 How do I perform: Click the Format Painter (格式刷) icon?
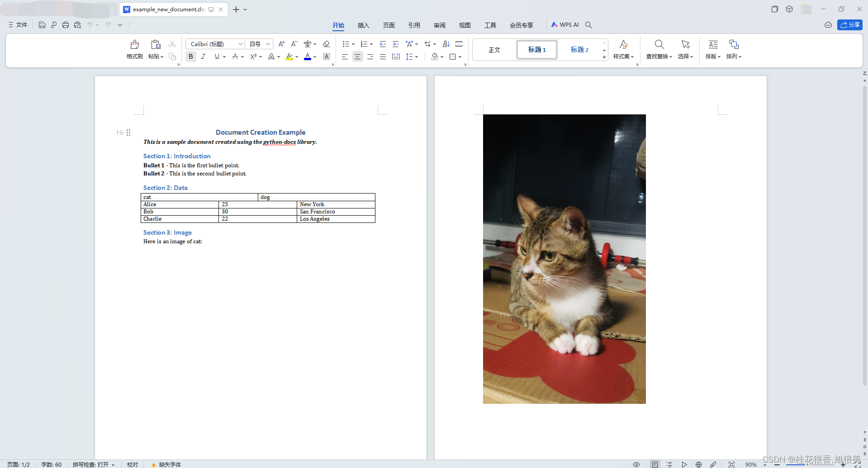click(x=134, y=44)
